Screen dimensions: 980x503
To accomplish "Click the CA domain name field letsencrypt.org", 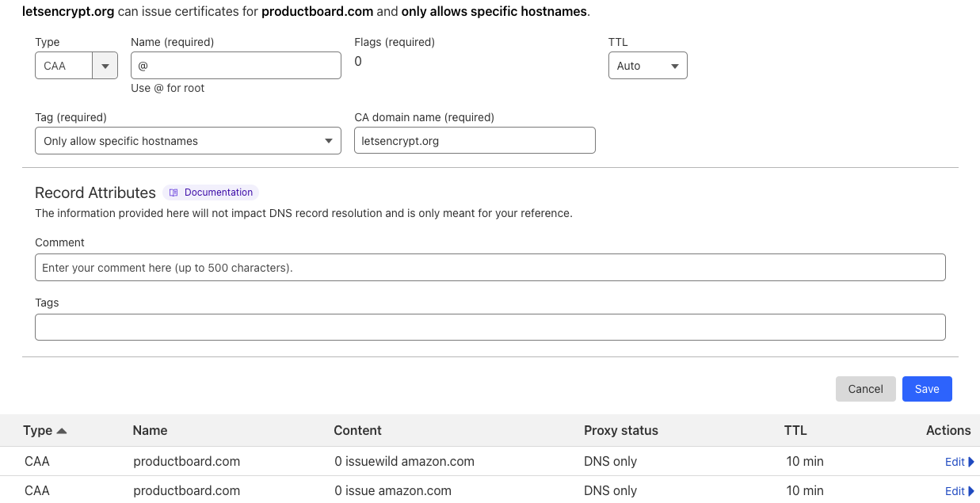I will point(475,141).
